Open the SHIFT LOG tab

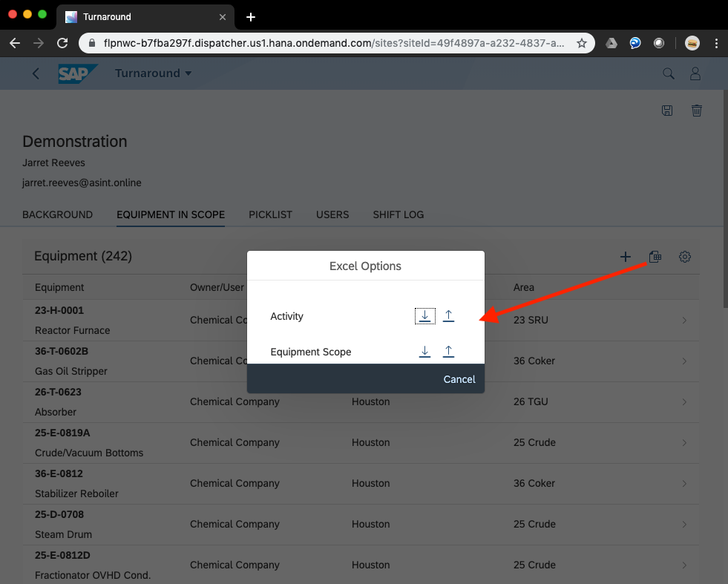399,214
